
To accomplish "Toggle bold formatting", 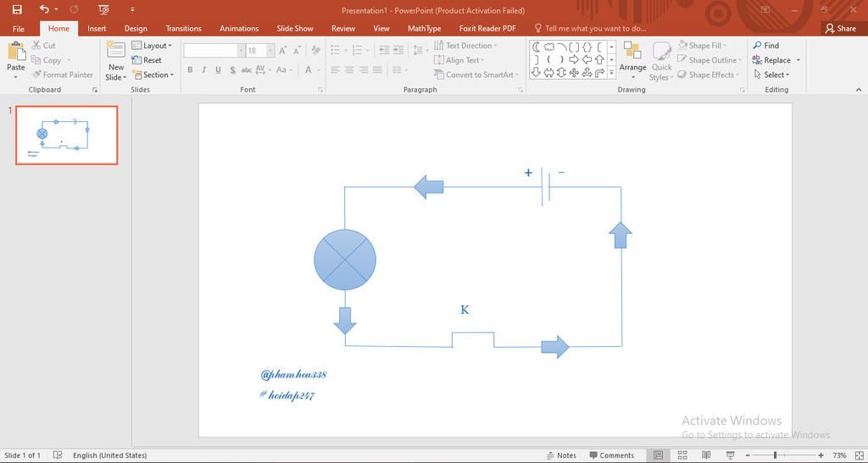I will point(190,70).
